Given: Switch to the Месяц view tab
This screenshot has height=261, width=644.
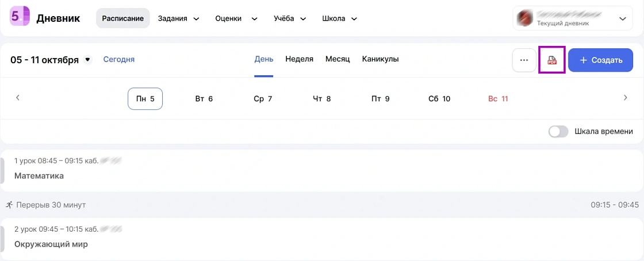Looking at the screenshot, I should (x=338, y=59).
